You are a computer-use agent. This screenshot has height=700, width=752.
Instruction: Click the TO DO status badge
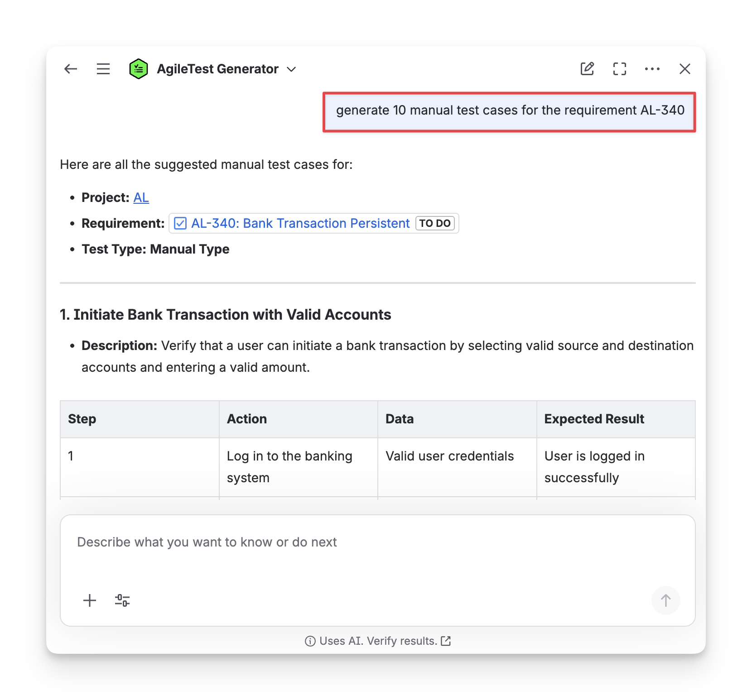pyautogui.click(x=435, y=223)
